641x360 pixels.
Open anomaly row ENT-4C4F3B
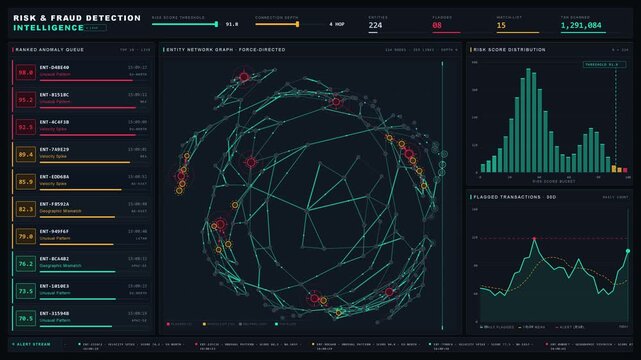click(x=81, y=127)
